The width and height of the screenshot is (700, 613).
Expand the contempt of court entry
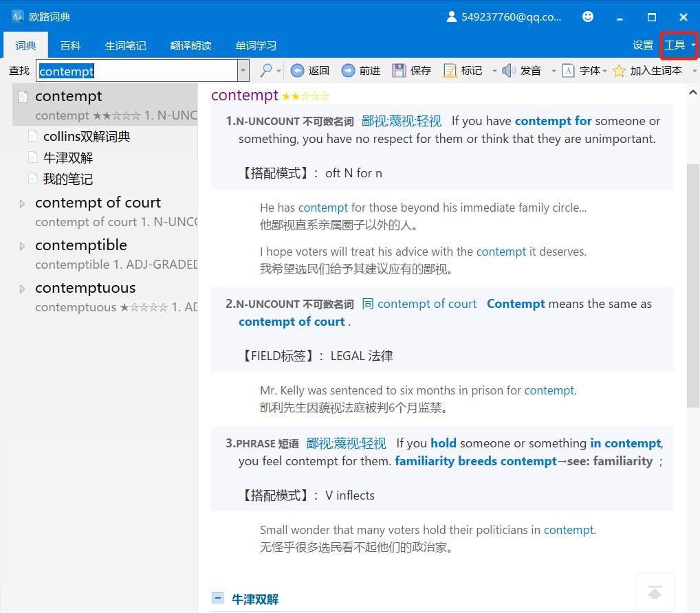tap(22, 203)
